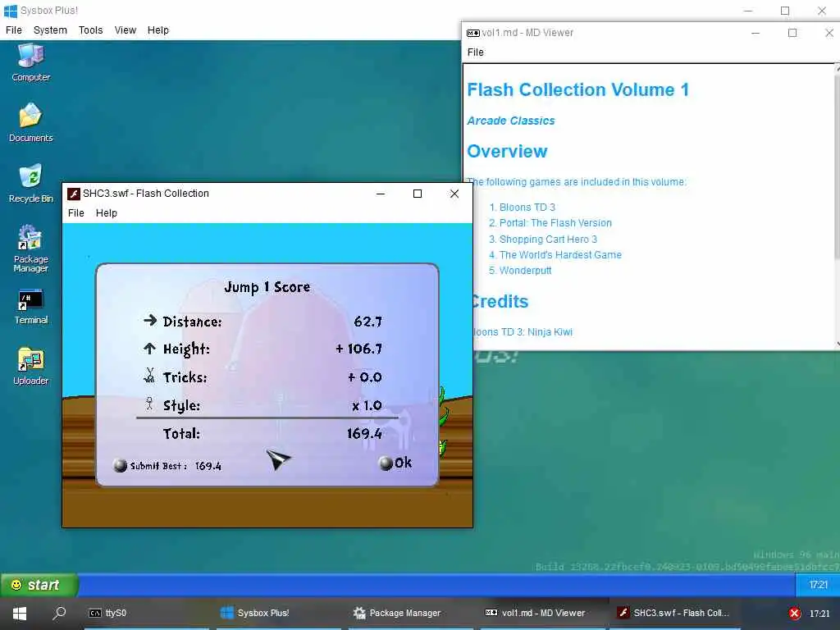
Task: Open Sysbox Plus File menu
Action: click(x=14, y=30)
